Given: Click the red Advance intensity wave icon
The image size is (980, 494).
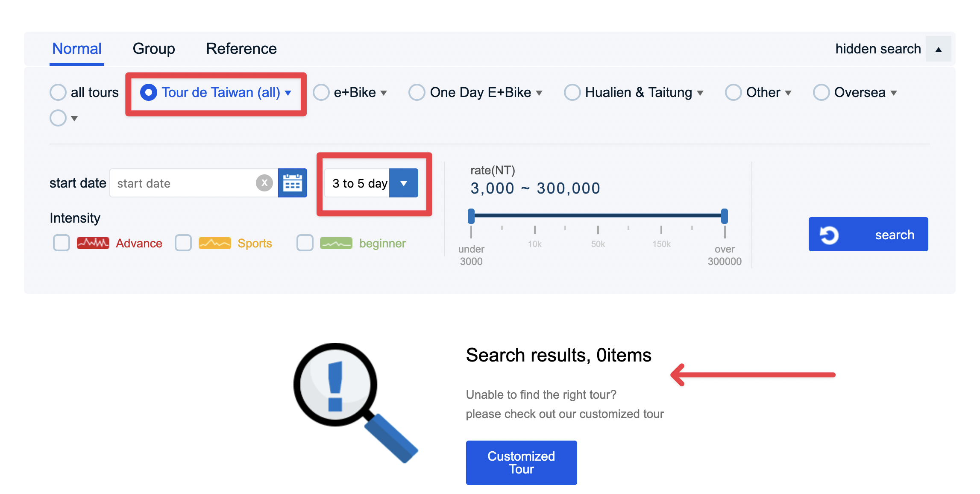Looking at the screenshot, I should click(93, 243).
